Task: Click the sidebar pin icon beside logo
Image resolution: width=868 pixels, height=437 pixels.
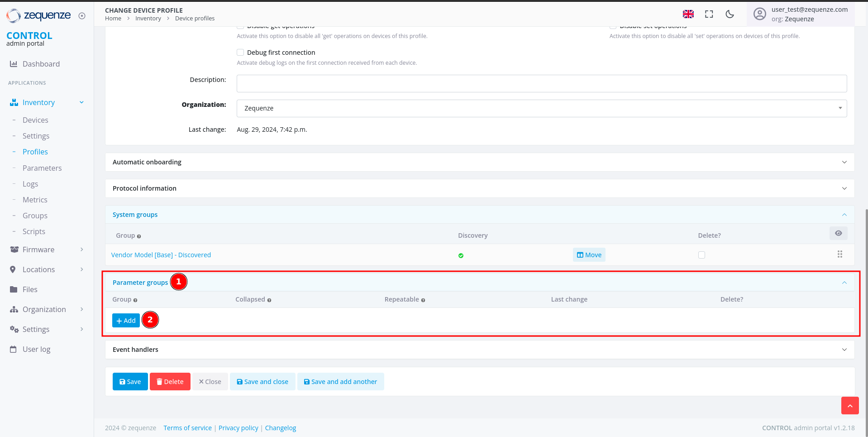Action: [x=82, y=16]
